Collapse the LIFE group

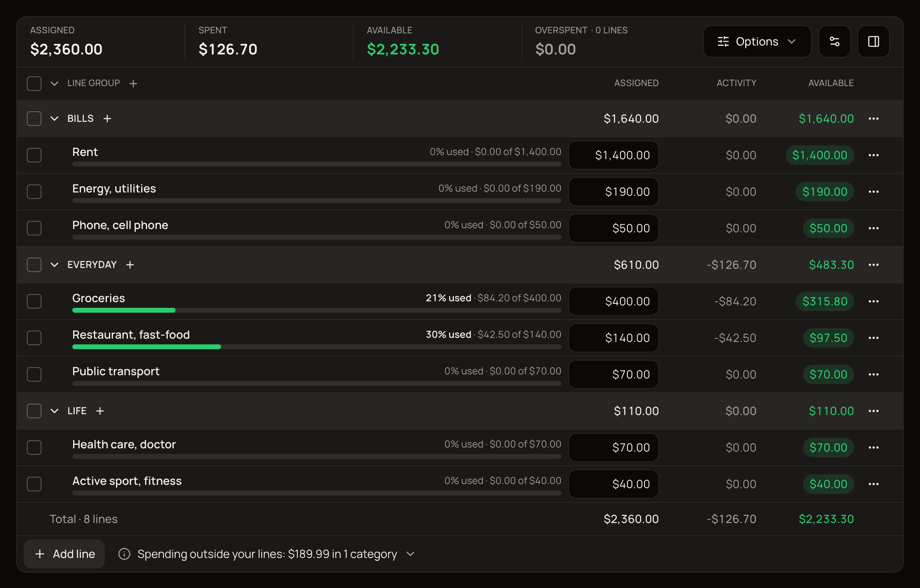click(54, 411)
